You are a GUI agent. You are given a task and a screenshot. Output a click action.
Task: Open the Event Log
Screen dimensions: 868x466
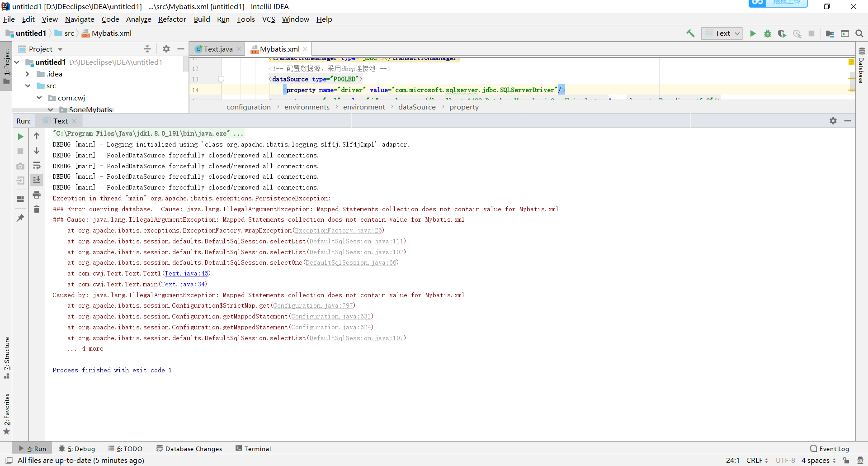click(830, 448)
